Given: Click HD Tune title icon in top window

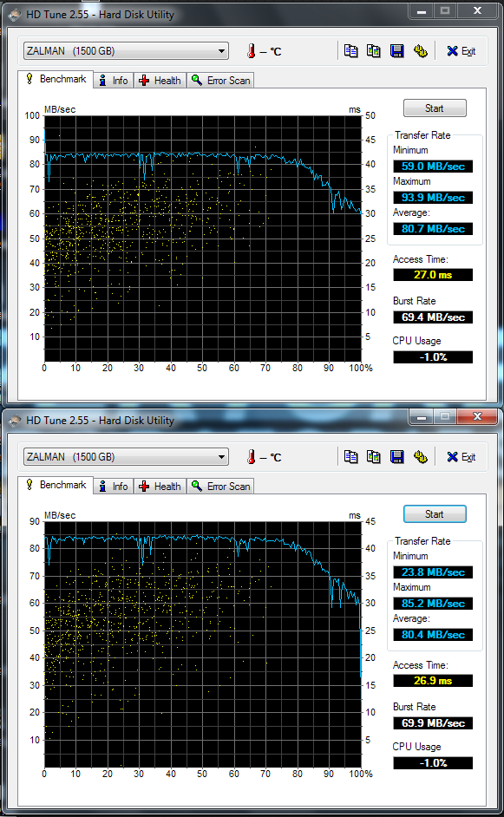Looking at the screenshot, I should 15,15.
